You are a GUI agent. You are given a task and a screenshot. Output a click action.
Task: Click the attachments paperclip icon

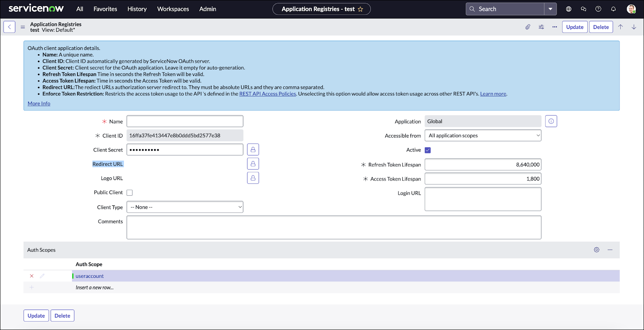(x=528, y=27)
